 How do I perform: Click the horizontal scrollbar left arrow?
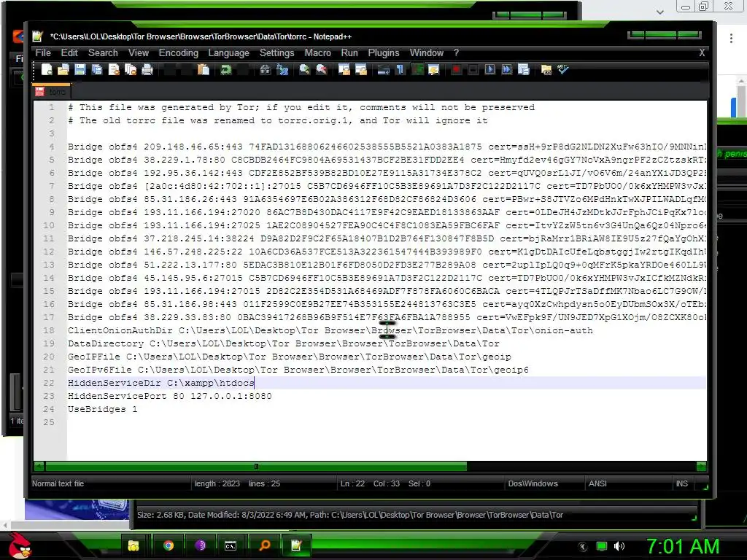pyautogui.click(x=39, y=466)
